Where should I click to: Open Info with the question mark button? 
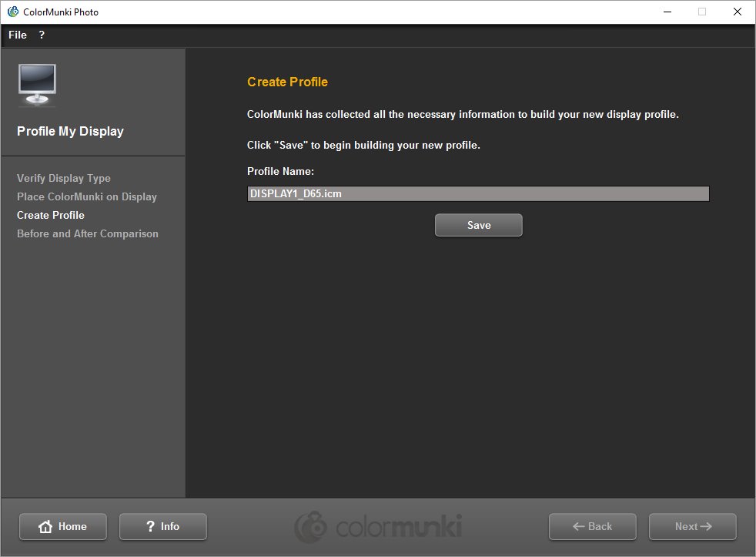click(x=162, y=527)
